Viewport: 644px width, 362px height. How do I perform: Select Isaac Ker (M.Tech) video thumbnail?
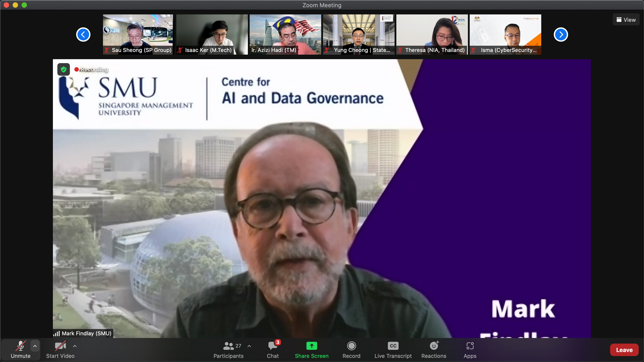click(212, 34)
